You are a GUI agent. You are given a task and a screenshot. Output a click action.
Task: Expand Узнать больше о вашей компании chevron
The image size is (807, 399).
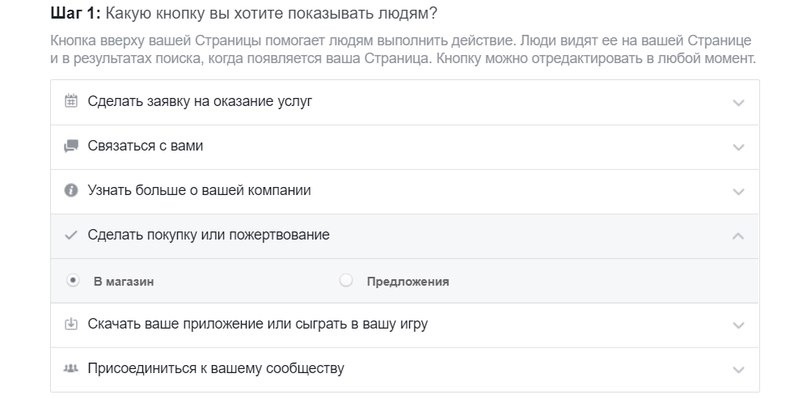point(739,192)
